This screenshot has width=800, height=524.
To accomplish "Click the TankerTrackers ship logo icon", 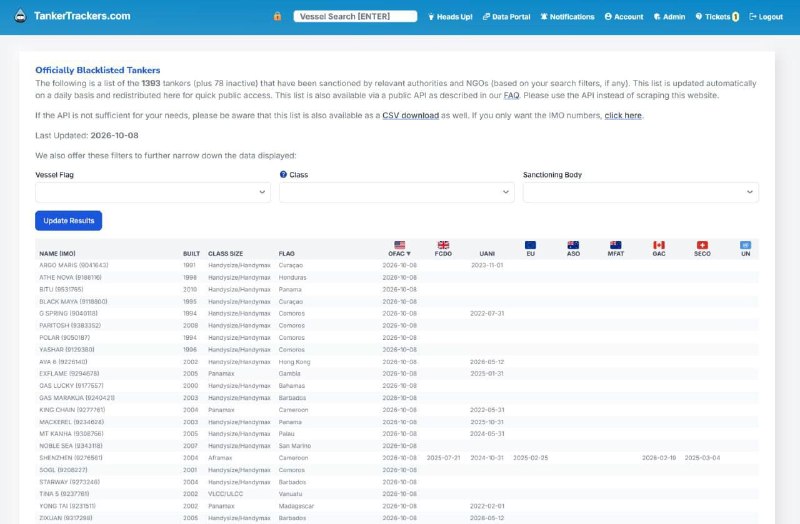I will [x=20, y=16].
